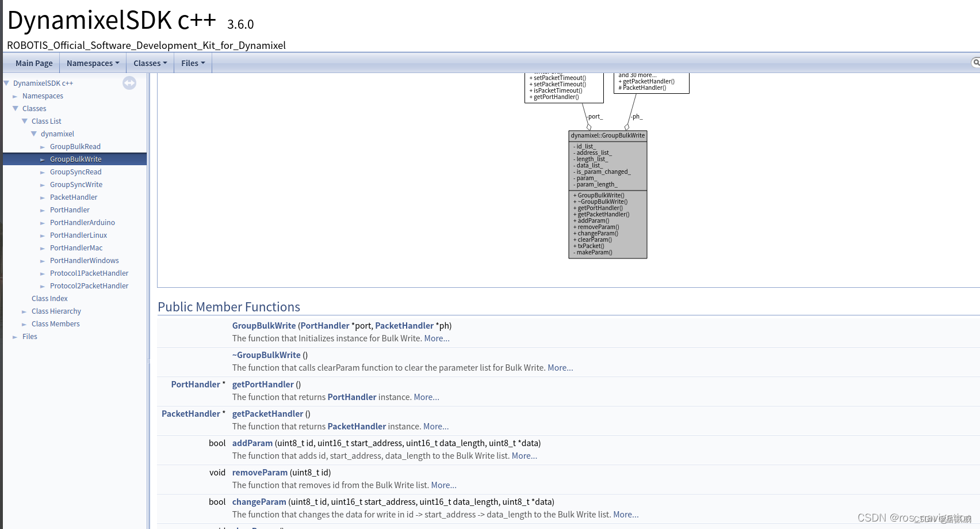Viewport: 980px width, 529px height.
Task: Open PortHandlerWindows class page
Action: coord(85,261)
